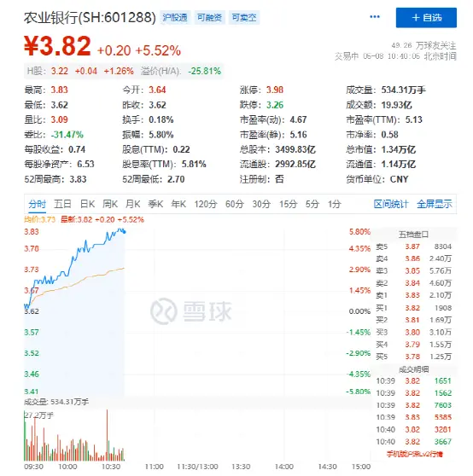Click the trade detail with volume 7603
Image resolution: width=473 pixels, height=476 pixels.
[413, 405]
